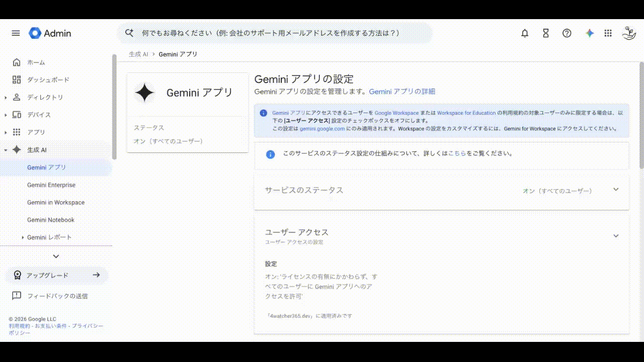The width and height of the screenshot is (644, 362).
Task: Click the フィードバックの送信 icon
Action: [x=17, y=296]
